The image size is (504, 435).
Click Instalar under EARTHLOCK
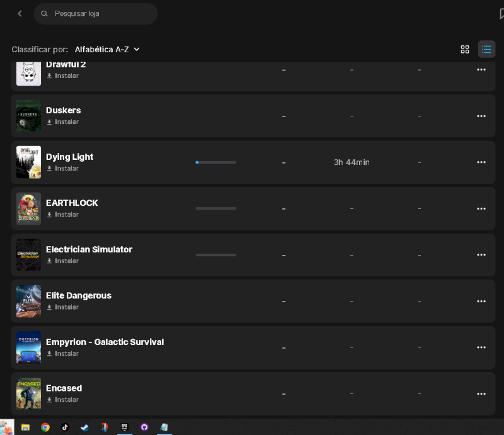(62, 215)
